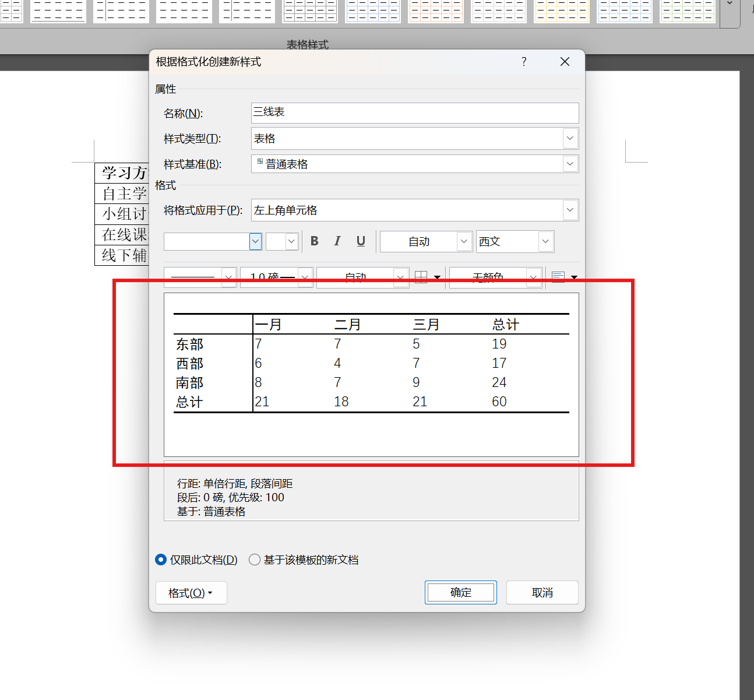The height and width of the screenshot is (700, 754).
Task: Click the 段后: 0 磅, 优先级: 100 line
Action: pos(231,498)
